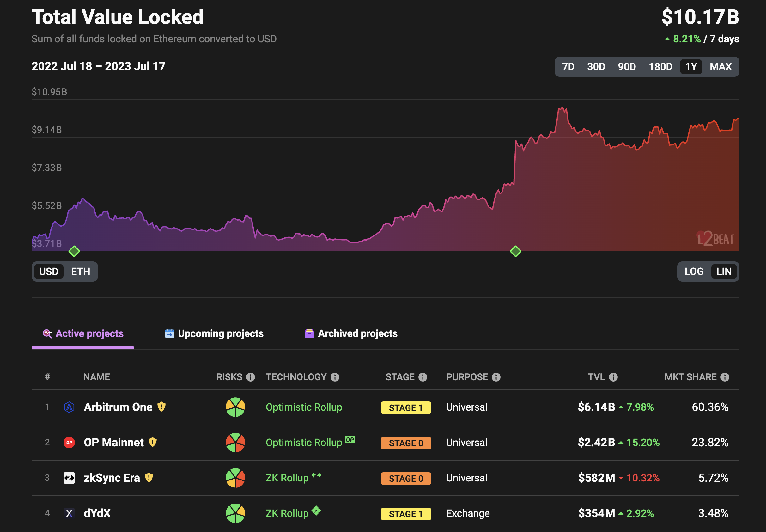This screenshot has width=766, height=532.
Task: Click the $354M TVL value
Action: point(597,513)
